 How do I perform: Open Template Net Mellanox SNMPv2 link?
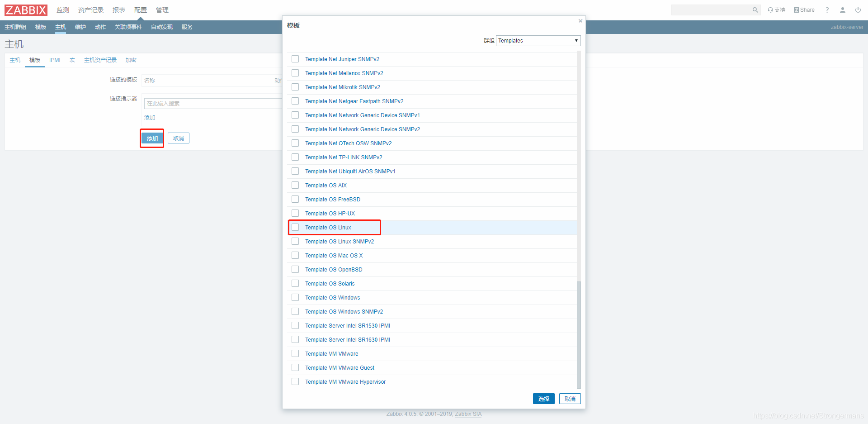point(344,73)
